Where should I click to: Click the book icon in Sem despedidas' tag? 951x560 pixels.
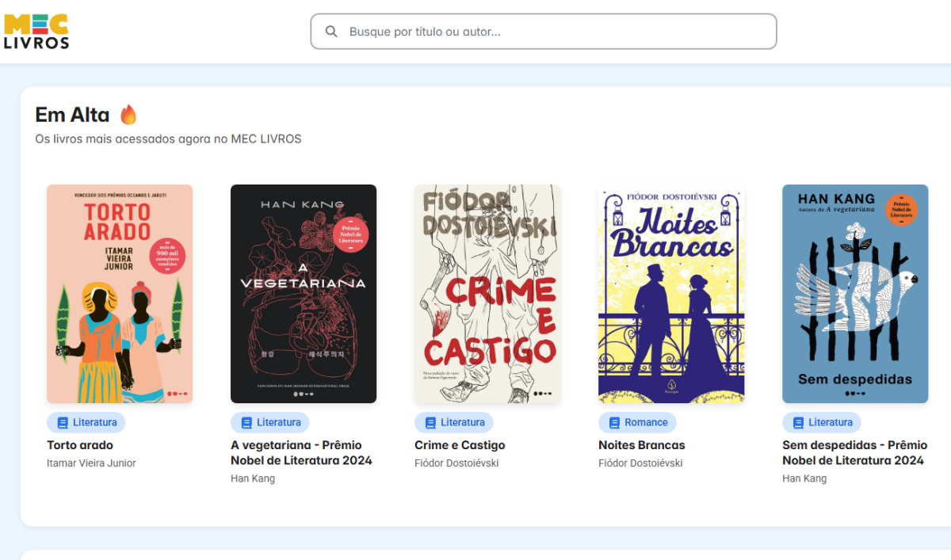click(x=798, y=423)
